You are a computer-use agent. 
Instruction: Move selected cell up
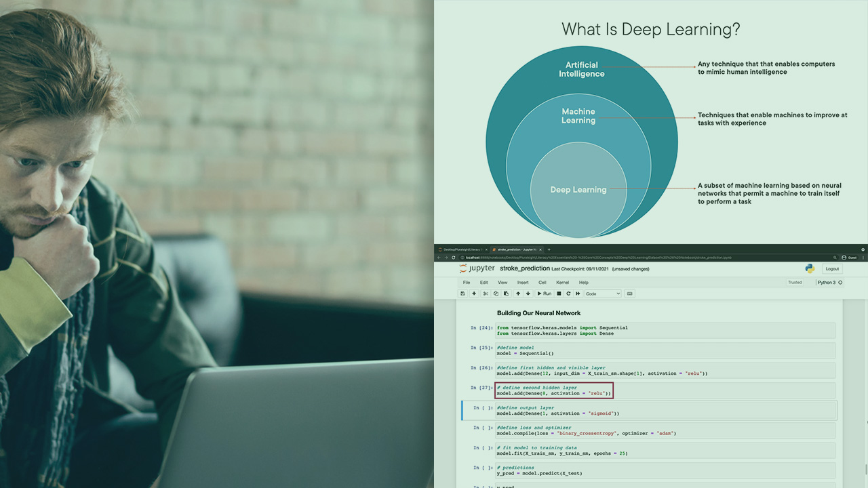tap(518, 293)
